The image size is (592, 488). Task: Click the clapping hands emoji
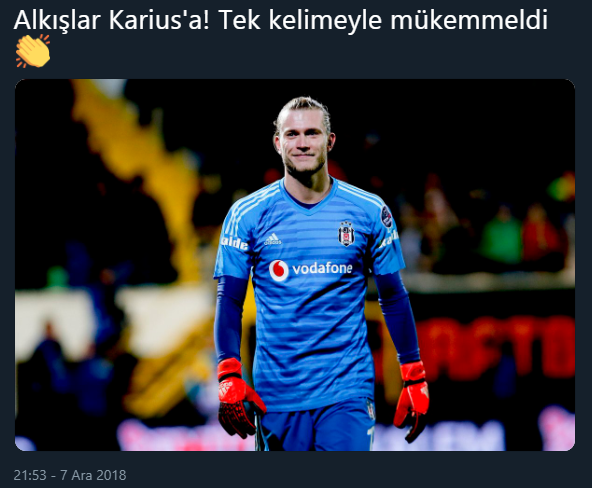[x=33, y=51]
